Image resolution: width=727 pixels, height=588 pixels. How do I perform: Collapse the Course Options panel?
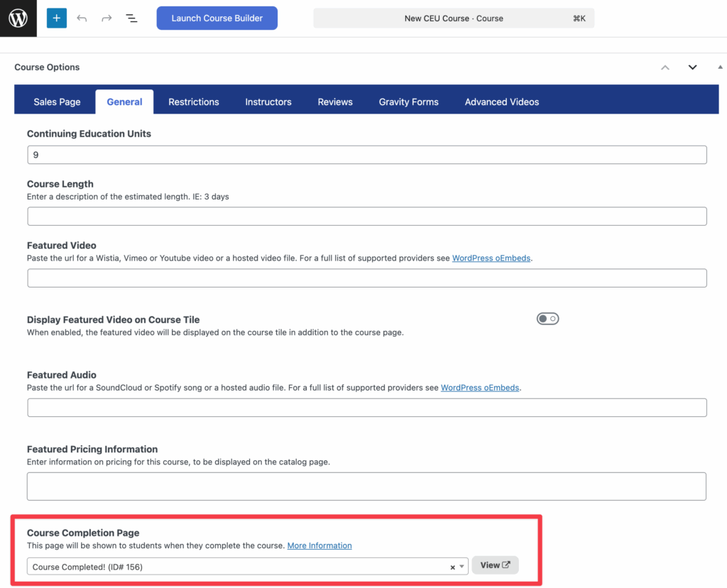pos(718,67)
